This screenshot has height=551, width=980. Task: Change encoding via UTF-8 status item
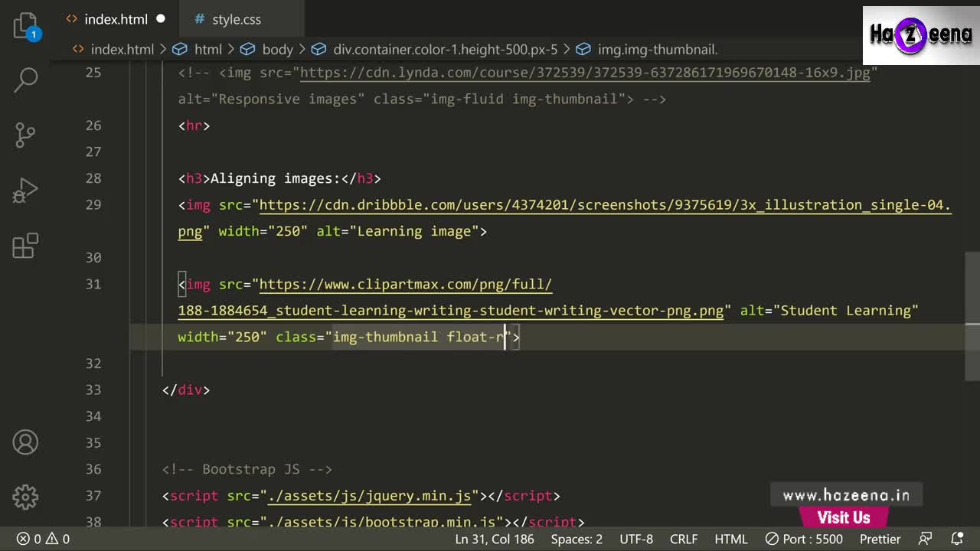pyautogui.click(x=636, y=539)
